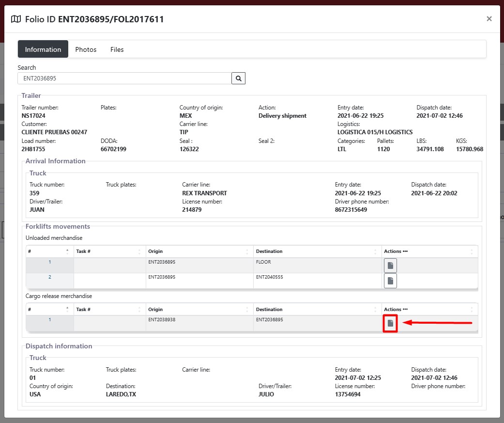The image size is (504, 423).
Task: Close the Folio ID dialog
Action: pyautogui.click(x=489, y=19)
